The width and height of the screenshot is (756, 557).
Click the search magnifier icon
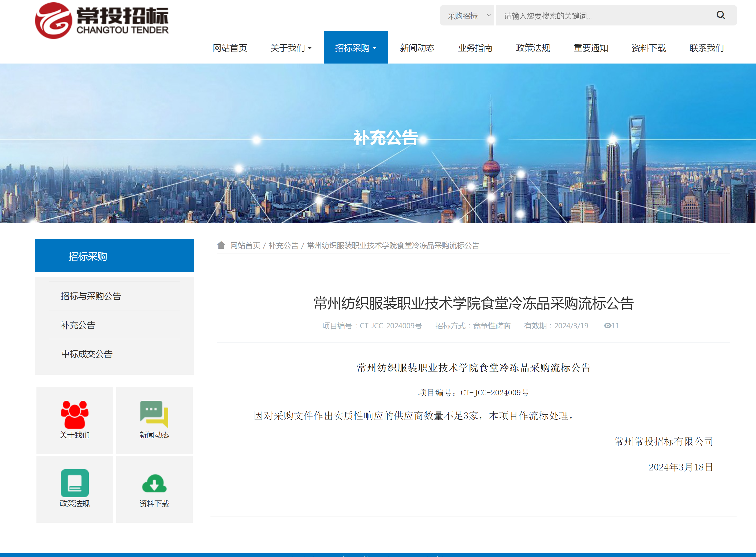coord(720,15)
